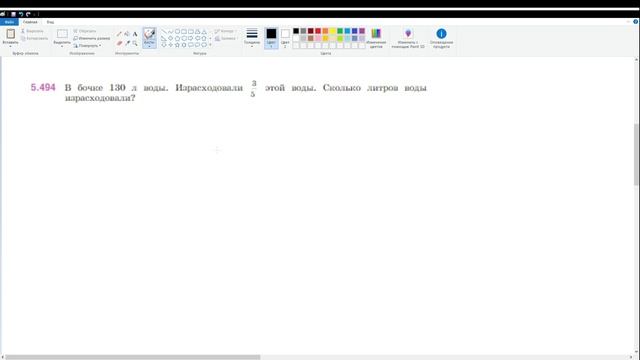Select the Pencil tool
640x360 pixels.
pos(119,34)
